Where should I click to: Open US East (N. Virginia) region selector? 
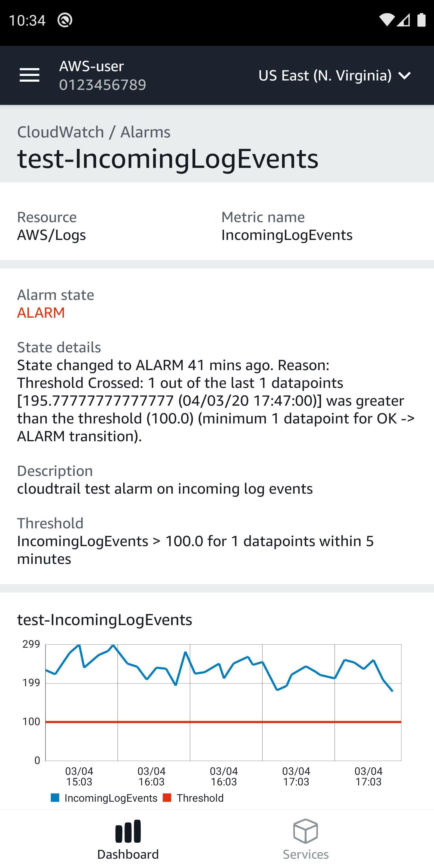[x=335, y=75]
